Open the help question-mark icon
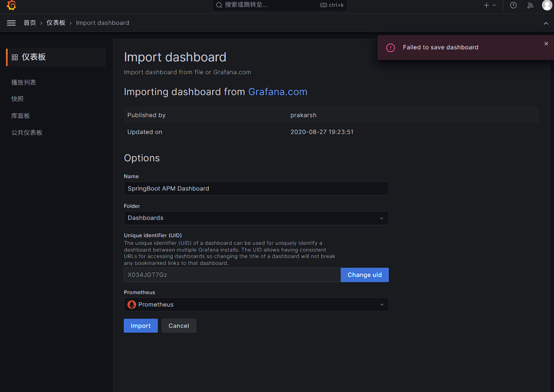Screen dimensions: 554x392 tap(513, 5)
